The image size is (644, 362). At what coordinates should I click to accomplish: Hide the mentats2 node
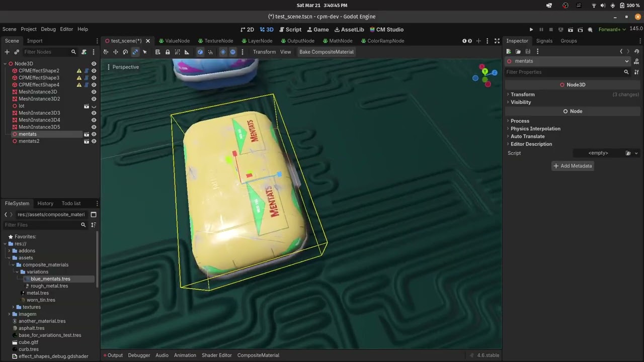tap(94, 141)
